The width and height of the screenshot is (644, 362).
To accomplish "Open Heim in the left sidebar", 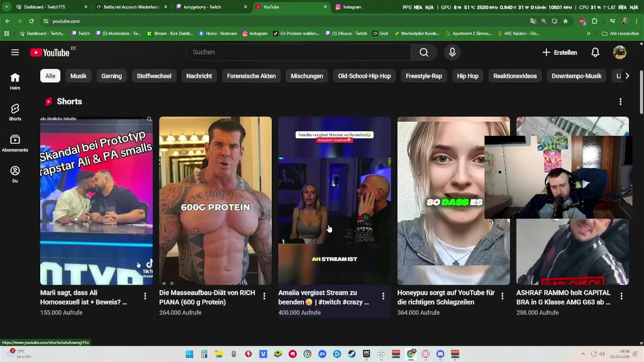I will tap(15, 81).
